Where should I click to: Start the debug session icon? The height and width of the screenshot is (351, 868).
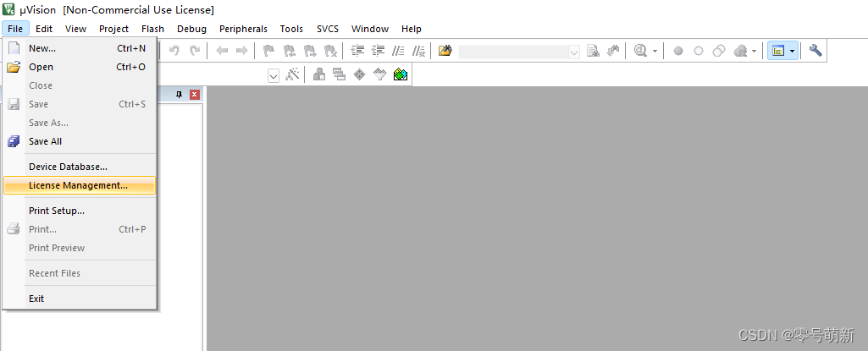point(641,51)
